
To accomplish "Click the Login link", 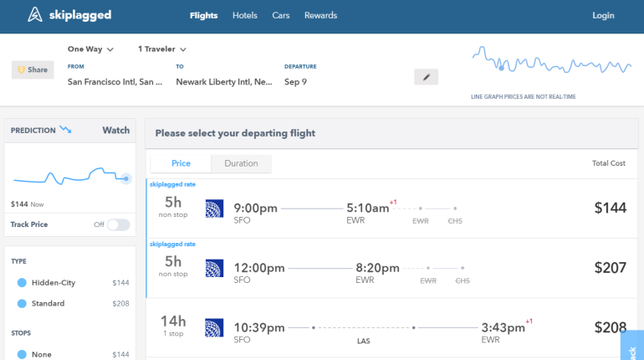I will (x=603, y=15).
